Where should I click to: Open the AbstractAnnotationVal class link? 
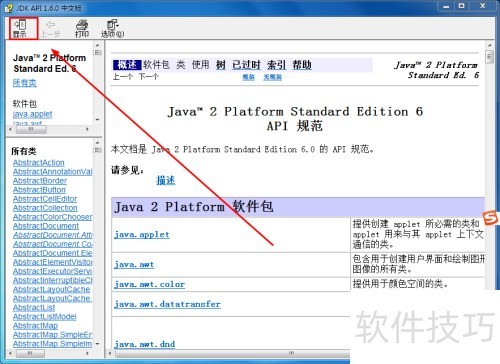[x=52, y=172]
